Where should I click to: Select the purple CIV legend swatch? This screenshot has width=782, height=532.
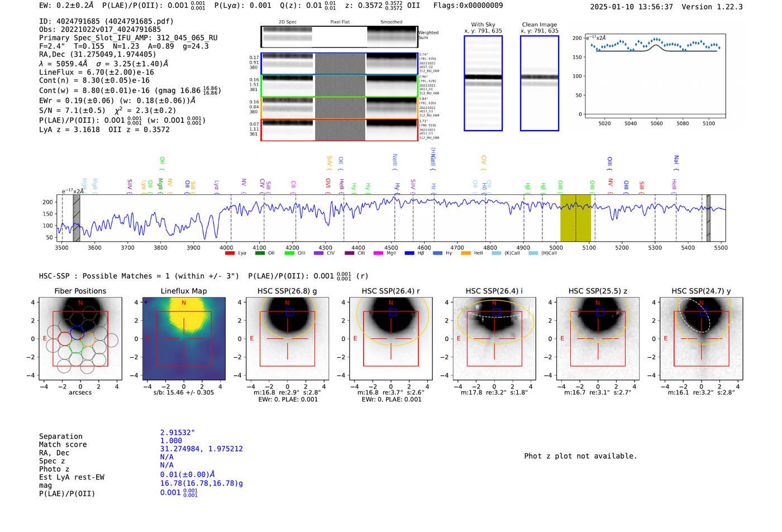(318, 253)
